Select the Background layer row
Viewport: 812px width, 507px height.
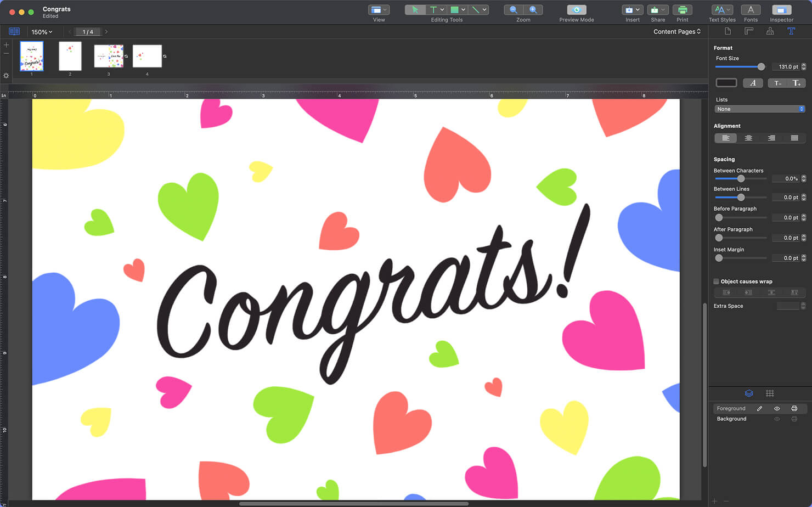tap(760, 419)
